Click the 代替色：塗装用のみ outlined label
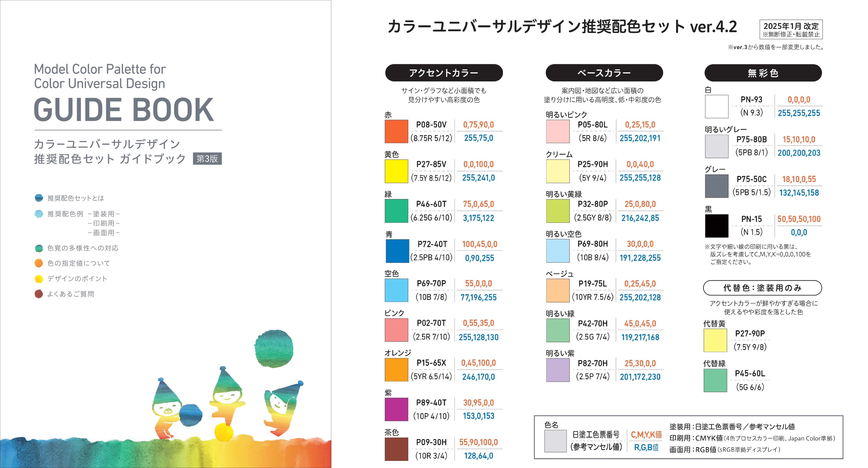This screenshot has height=468, width=868. (762, 288)
